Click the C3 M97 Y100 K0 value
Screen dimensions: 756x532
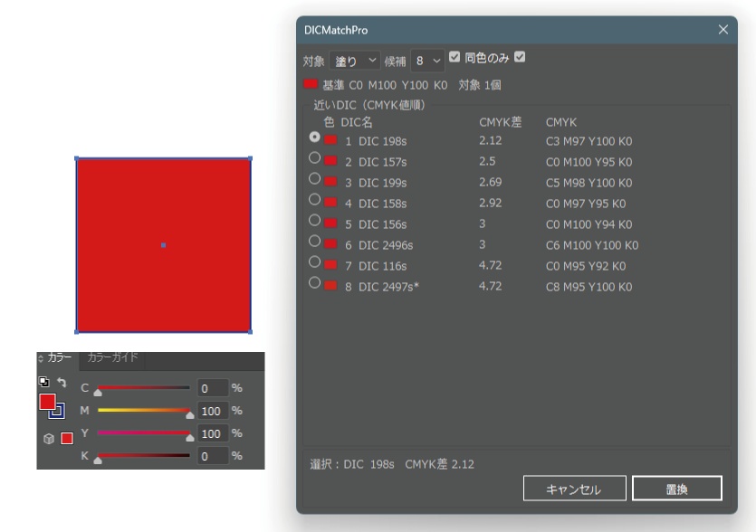point(589,141)
